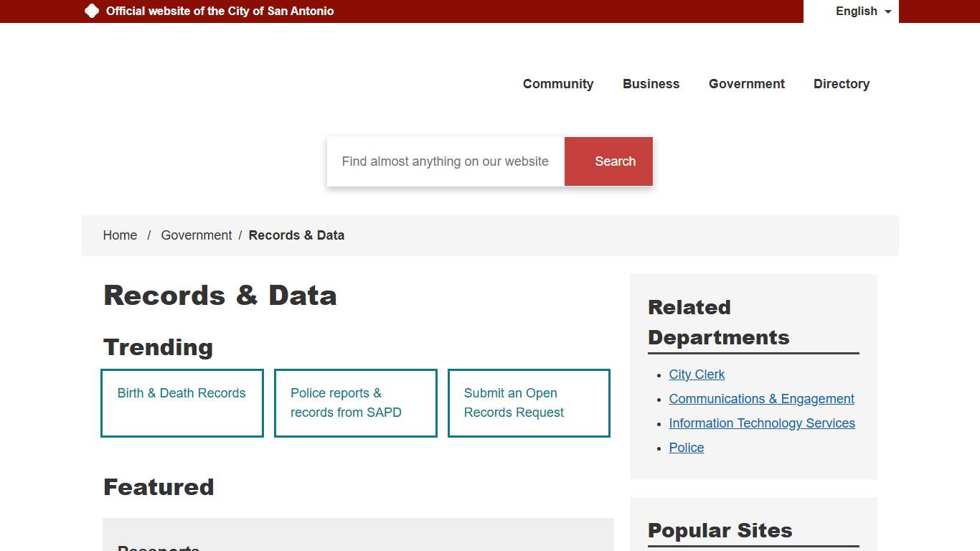This screenshot has height=551, width=980.
Task: Click Submit an Open Records Request
Action: 514,402
